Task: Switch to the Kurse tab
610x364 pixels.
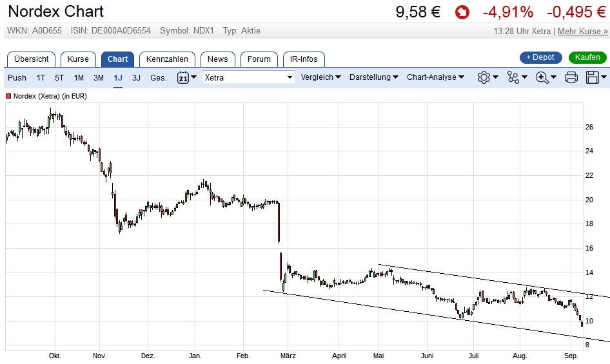Action: click(78, 59)
